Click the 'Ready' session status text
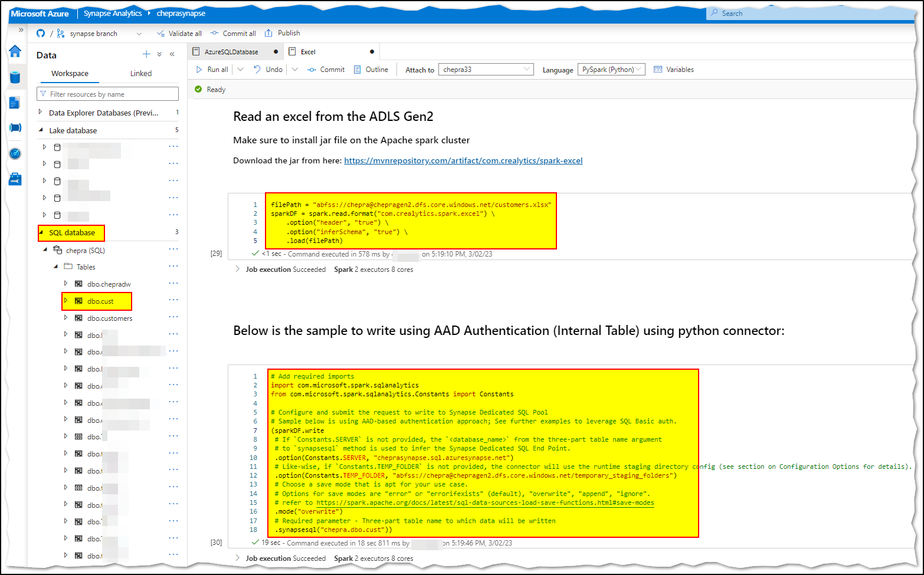This screenshot has height=575, width=924. (x=216, y=90)
